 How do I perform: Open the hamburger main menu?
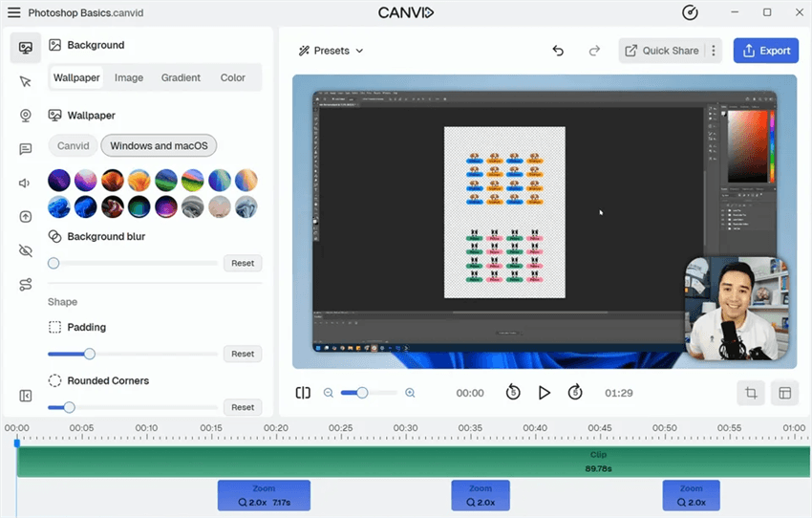[14, 12]
